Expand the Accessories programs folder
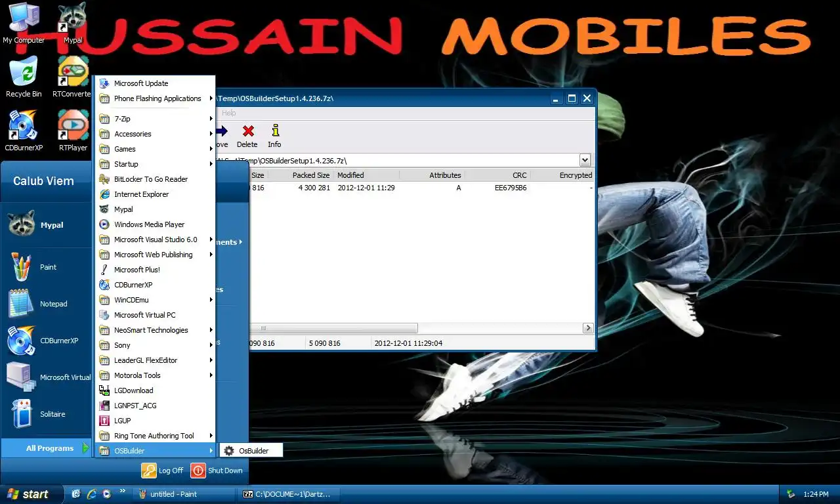Screen dimensions: 840x504 pos(156,134)
